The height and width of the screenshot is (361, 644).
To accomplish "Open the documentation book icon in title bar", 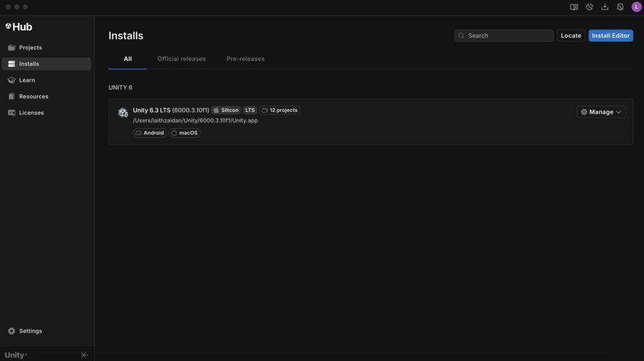I will click(574, 7).
